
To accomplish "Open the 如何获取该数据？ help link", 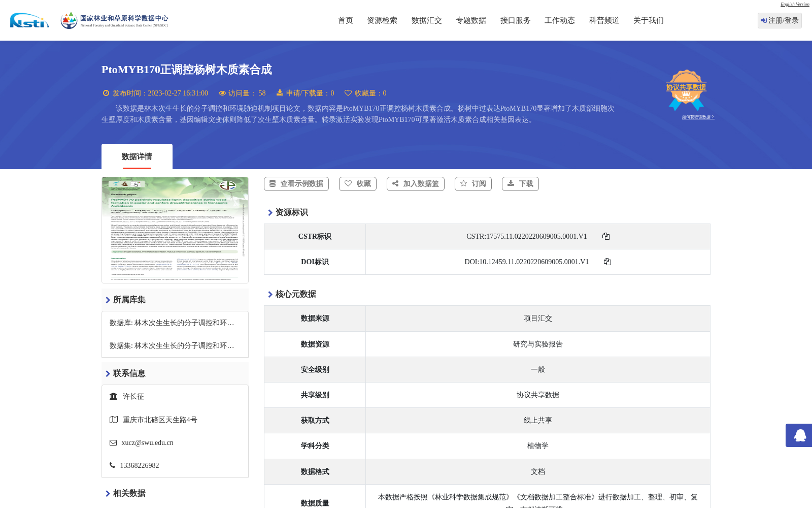I will pos(698,117).
